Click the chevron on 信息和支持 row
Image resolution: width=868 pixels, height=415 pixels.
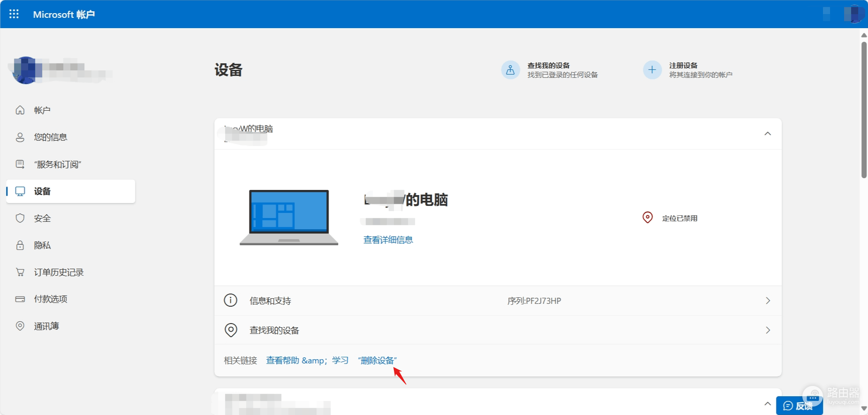(768, 301)
